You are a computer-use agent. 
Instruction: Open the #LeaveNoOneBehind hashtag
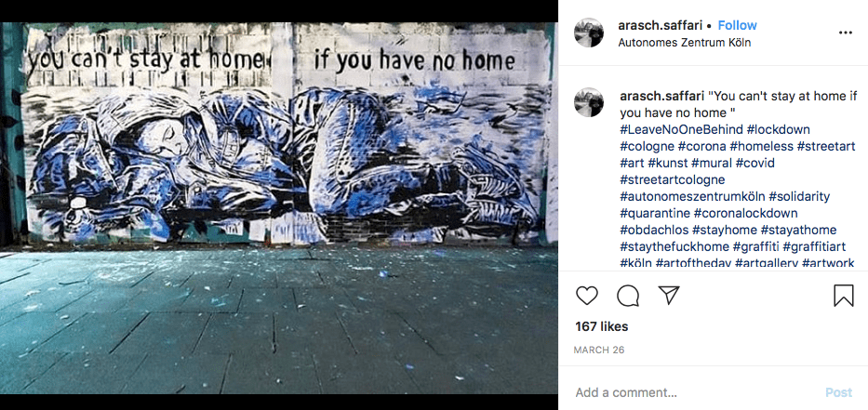[681, 129]
